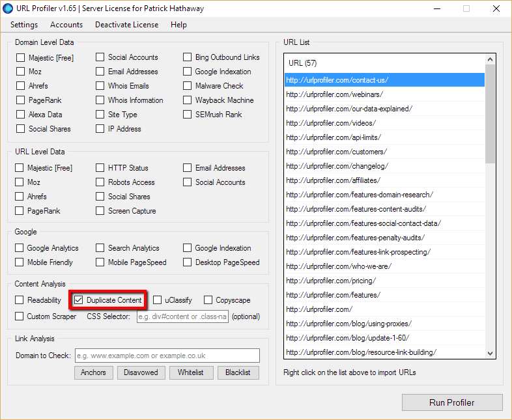The image size is (512, 420).
Task: Uncheck the Duplicate Content checkbox
Action: point(78,300)
